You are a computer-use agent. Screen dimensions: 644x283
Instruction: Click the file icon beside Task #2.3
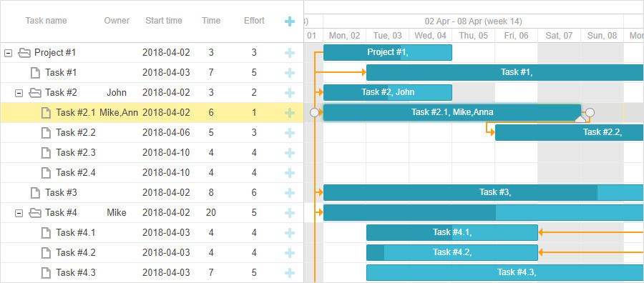(x=47, y=153)
